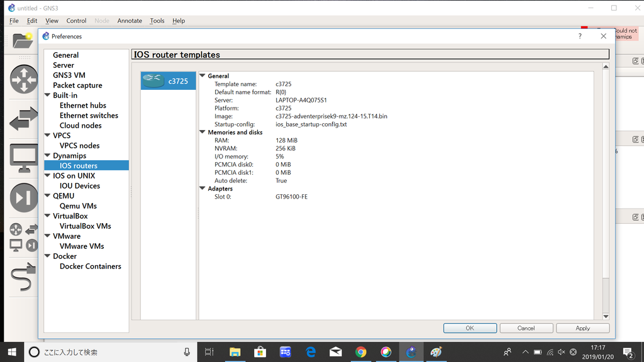644x362 pixels.
Task: Select Qemu VMs in the tree
Action: [78, 206]
